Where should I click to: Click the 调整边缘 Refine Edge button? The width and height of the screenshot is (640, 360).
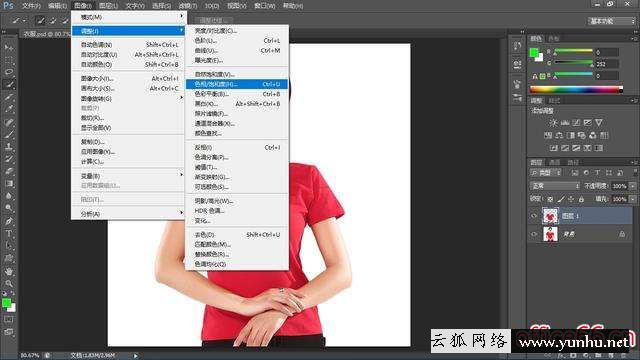point(212,20)
